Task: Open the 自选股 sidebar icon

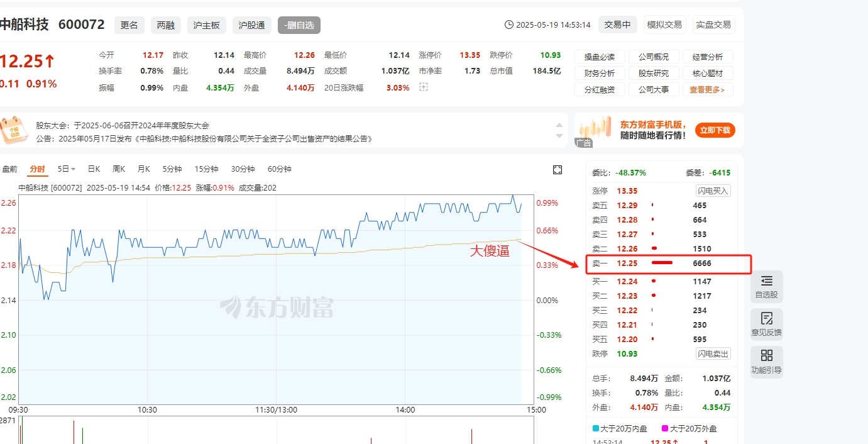Action: coord(766,287)
